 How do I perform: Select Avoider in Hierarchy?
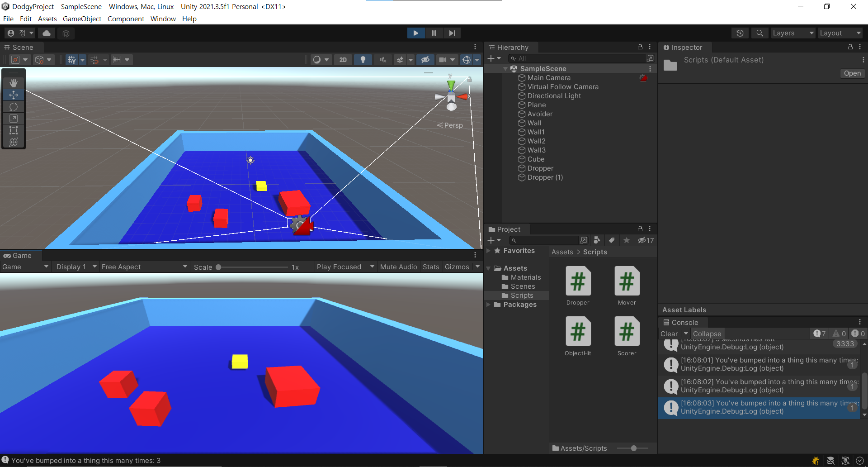click(x=540, y=114)
